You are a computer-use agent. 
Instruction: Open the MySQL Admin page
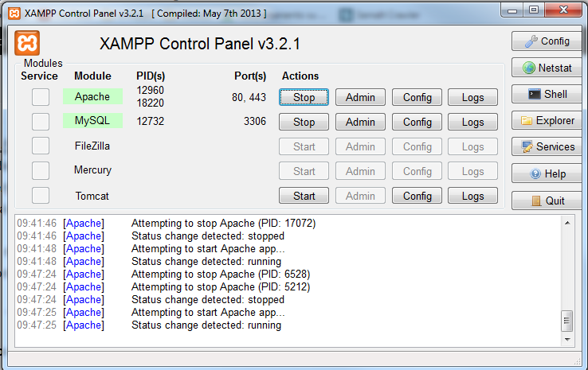pos(360,122)
